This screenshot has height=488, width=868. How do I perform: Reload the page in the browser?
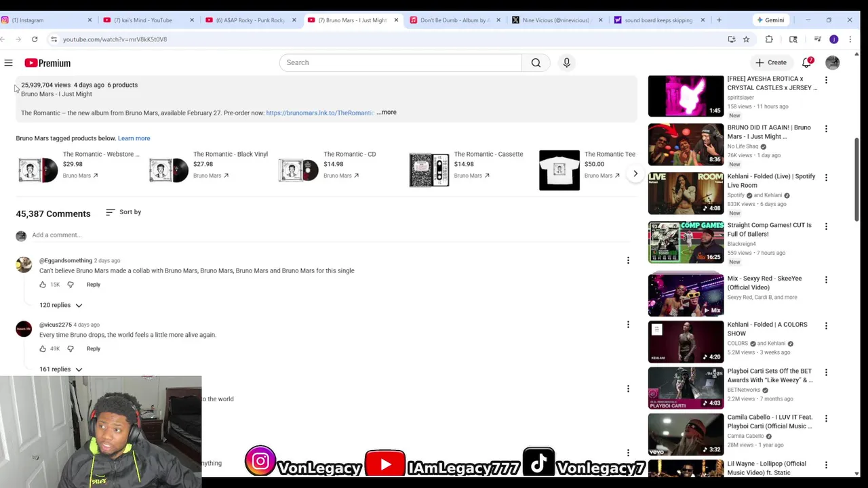pos(35,39)
